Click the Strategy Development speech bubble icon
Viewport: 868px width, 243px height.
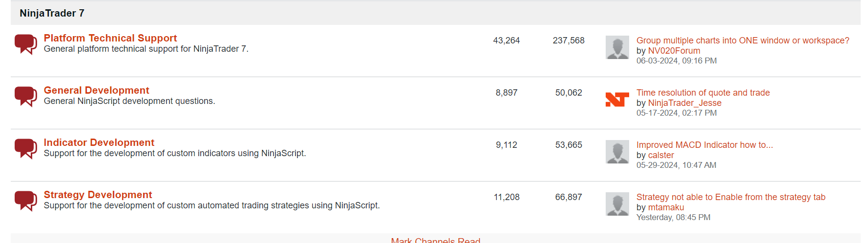(x=25, y=201)
